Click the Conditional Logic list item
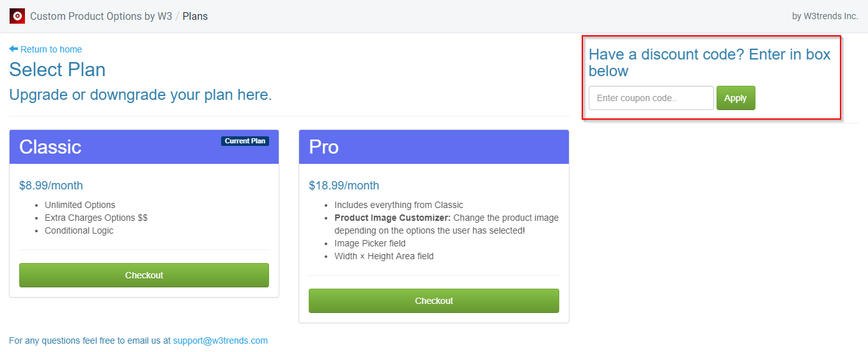 [79, 230]
